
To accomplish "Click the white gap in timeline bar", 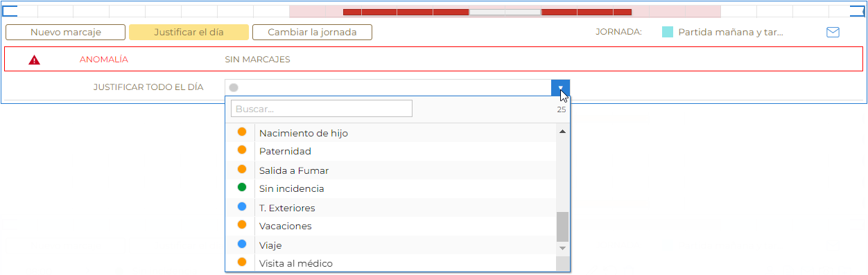I will (505, 12).
